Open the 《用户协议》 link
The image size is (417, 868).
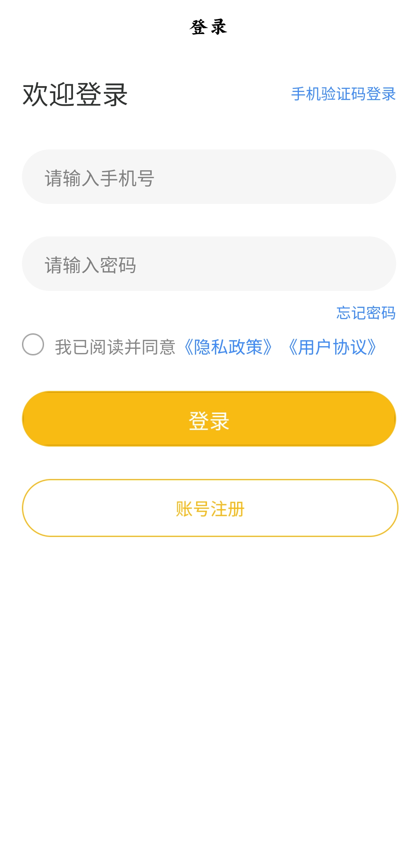(x=332, y=347)
